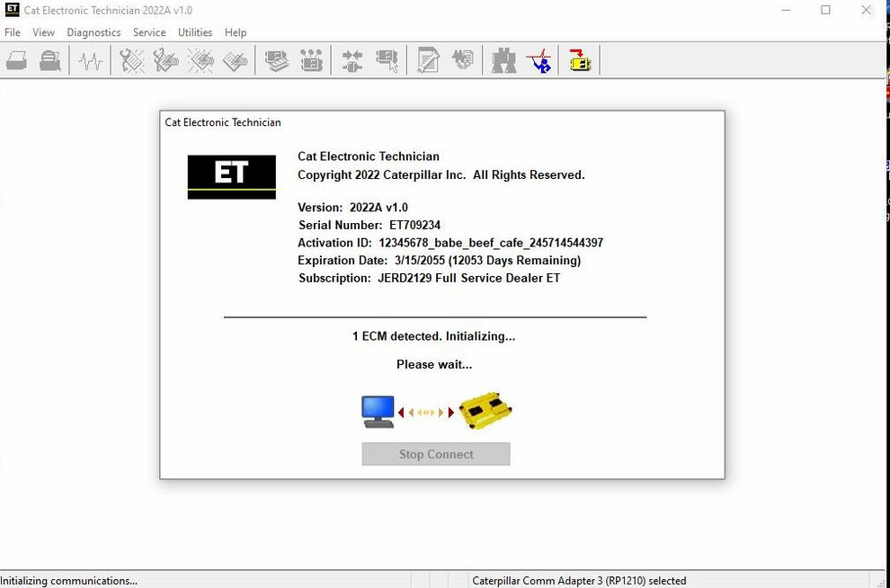890x588 pixels.
Task: Click the second diagnostics wrench icon
Action: [166, 60]
